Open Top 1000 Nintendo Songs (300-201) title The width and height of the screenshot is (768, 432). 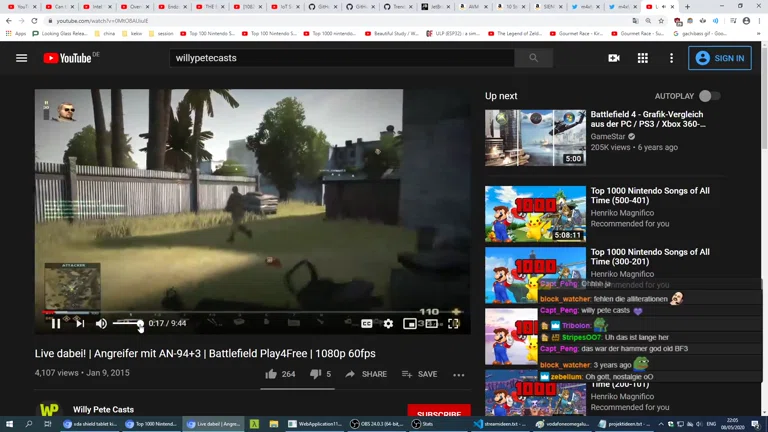[650, 257]
